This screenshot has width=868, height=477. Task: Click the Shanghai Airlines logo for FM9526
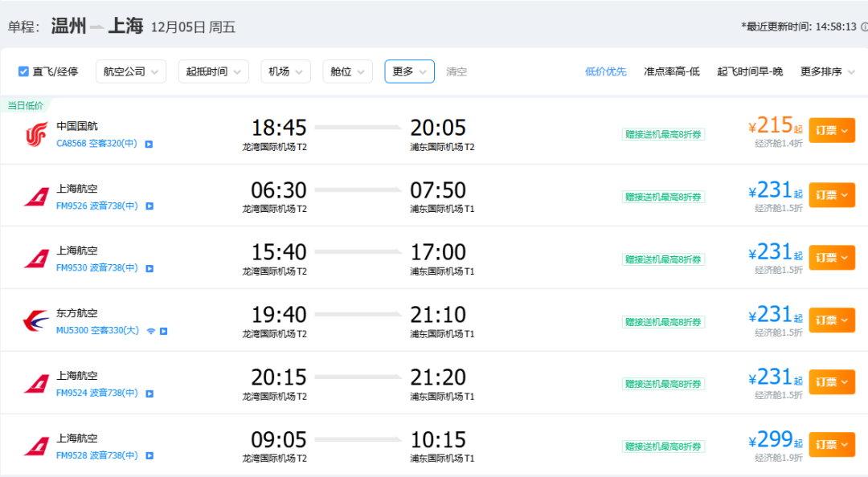(36, 197)
